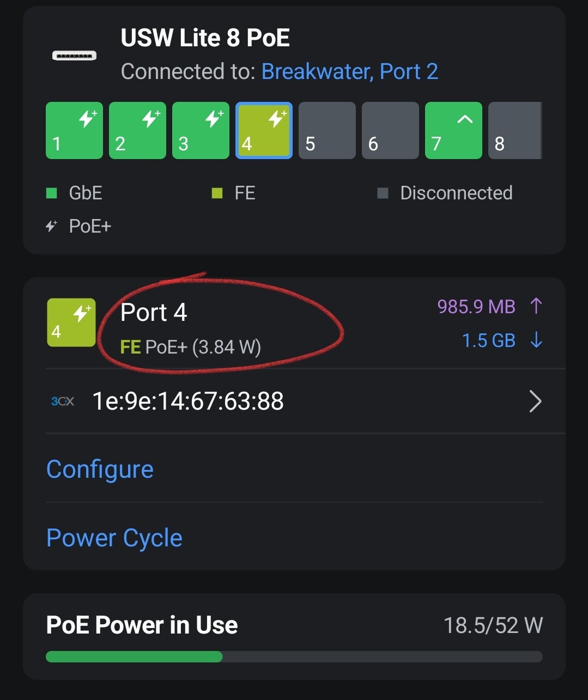Select the highlighted FE port 4 tile
The height and width of the screenshot is (700, 588).
point(264,131)
